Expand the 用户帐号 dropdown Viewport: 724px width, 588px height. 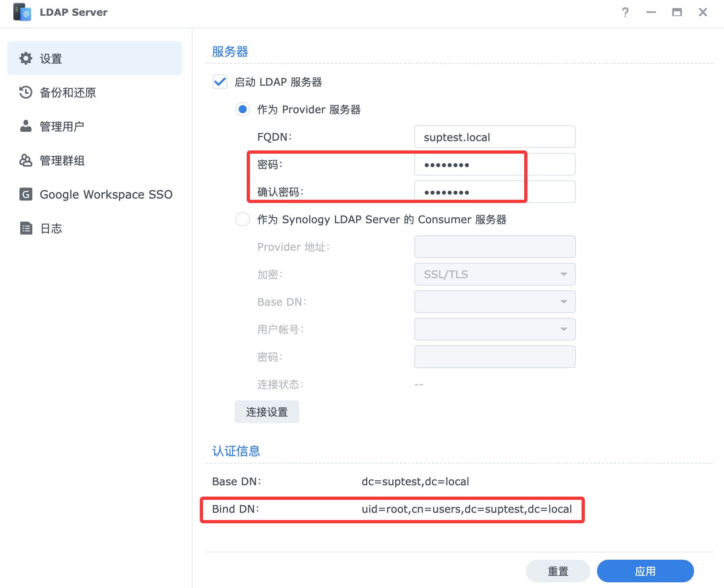(x=495, y=329)
